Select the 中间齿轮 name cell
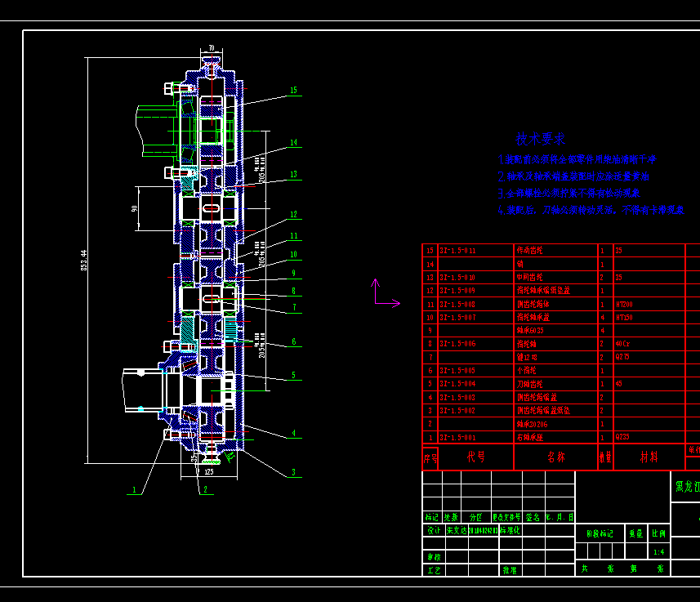Screen dimensions: 700x602 click(x=529, y=278)
